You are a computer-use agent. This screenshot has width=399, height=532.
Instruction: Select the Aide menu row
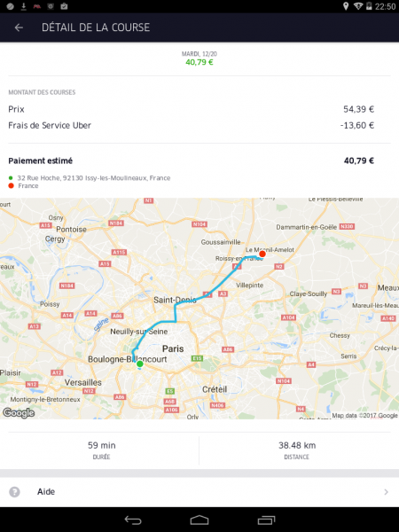[199, 492]
